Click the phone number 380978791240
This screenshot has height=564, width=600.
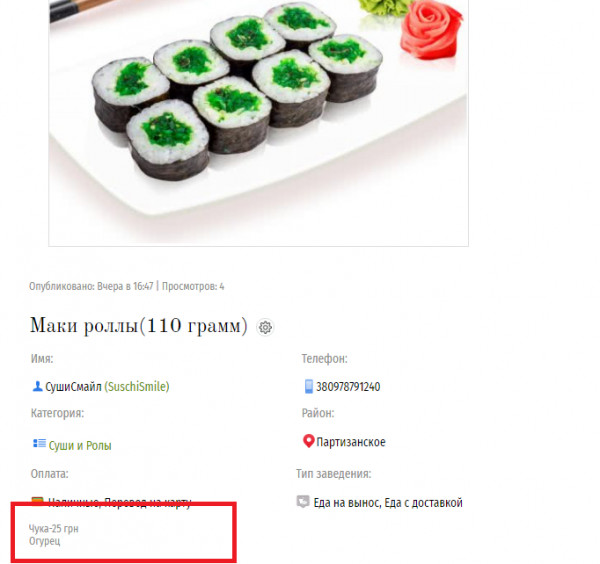(348, 387)
